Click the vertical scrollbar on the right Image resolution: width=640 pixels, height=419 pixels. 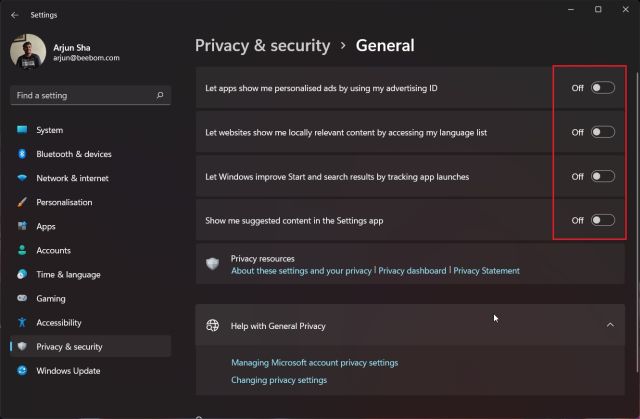[x=637, y=222]
